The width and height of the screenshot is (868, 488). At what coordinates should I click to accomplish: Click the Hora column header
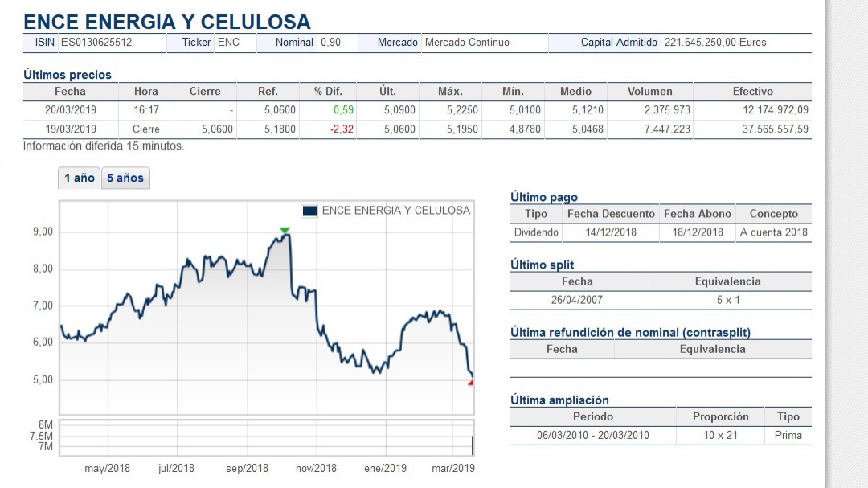point(146,92)
